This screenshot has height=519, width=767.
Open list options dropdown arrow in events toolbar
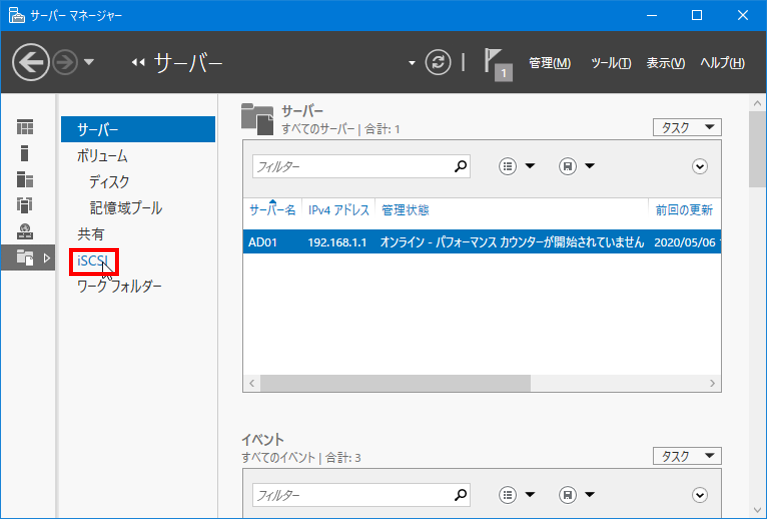click(x=530, y=495)
